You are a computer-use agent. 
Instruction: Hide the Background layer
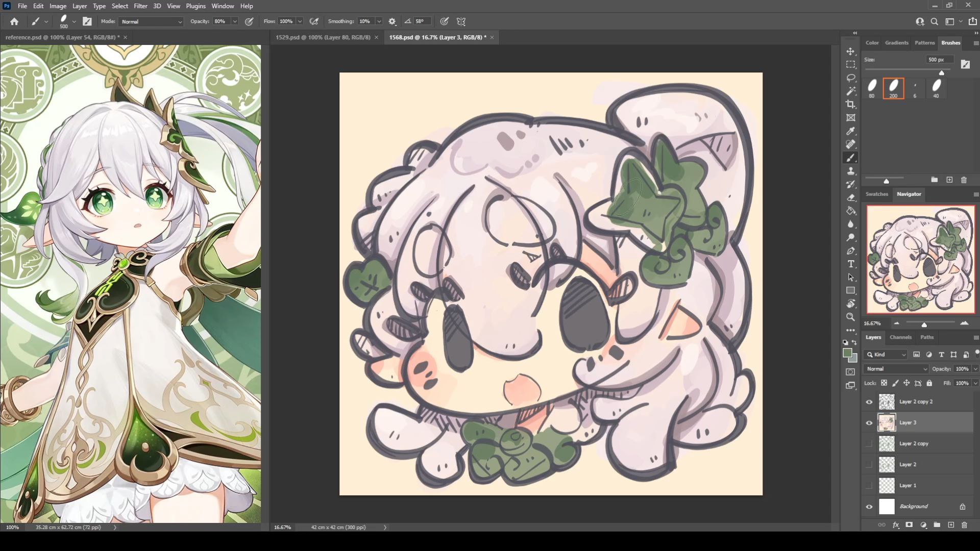[x=869, y=507]
